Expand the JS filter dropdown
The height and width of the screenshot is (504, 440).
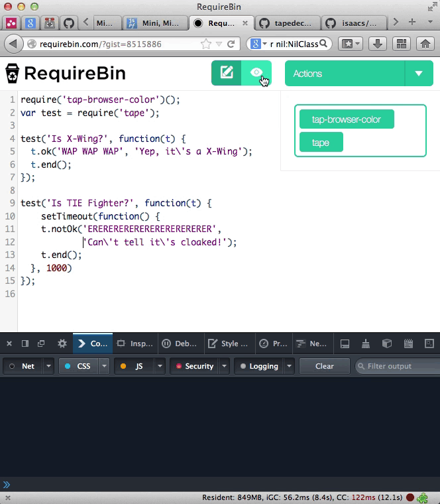coord(160,366)
